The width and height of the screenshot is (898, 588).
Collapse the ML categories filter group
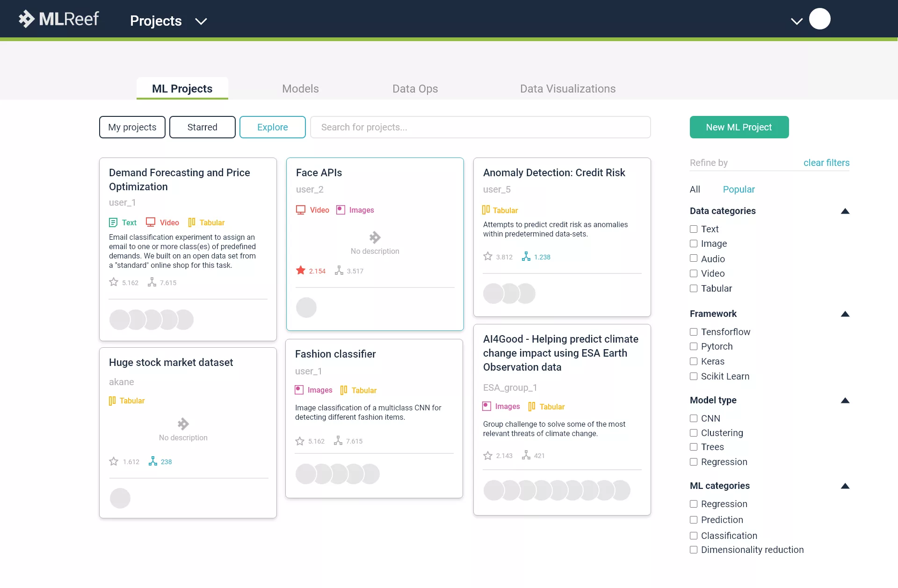[845, 486]
